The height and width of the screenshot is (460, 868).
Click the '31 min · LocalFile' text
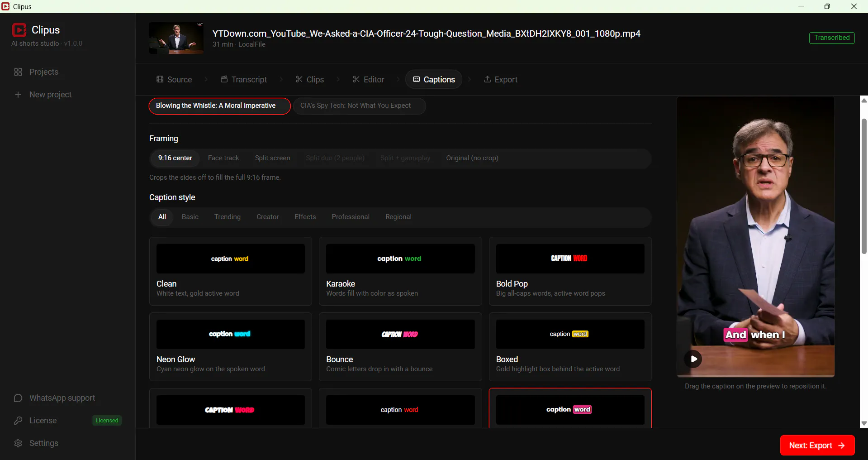point(239,44)
